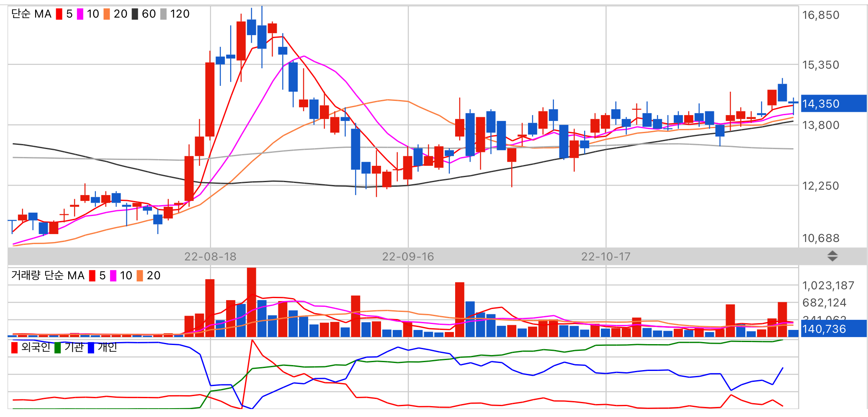Click the 15,350 price axis label
Image resolution: width=868 pixels, height=417 pixels.
821,65
